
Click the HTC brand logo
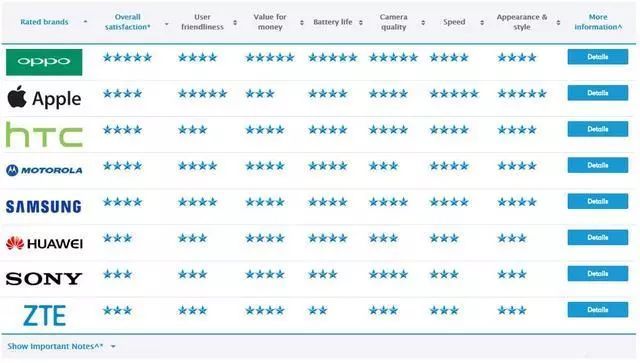tap(44, 134)
